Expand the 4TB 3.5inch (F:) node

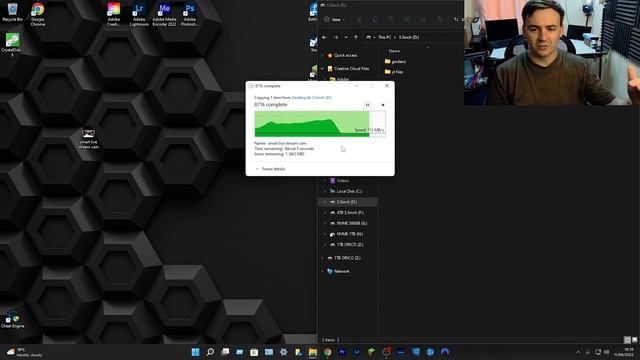325,212
